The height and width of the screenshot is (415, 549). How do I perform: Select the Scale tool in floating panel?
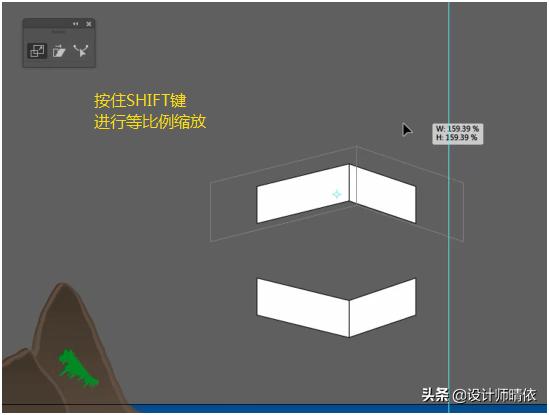point(37,51)
